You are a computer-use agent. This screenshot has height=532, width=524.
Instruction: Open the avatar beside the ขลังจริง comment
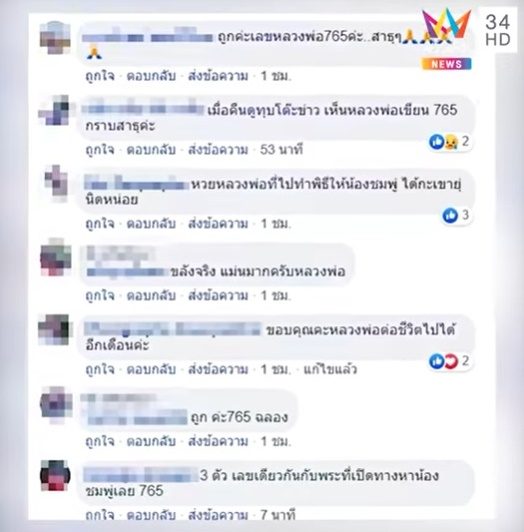[56, 258]
